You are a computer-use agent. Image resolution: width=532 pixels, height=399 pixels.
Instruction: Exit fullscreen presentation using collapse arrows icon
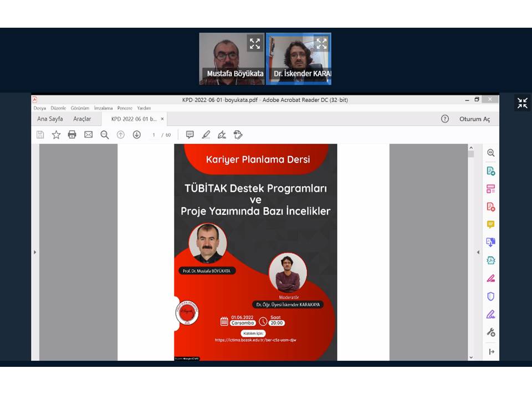(522, 103)
